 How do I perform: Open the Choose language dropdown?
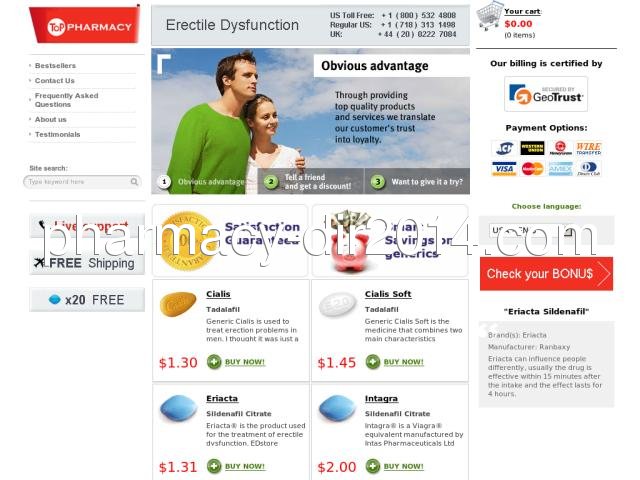tap(531, 231)
